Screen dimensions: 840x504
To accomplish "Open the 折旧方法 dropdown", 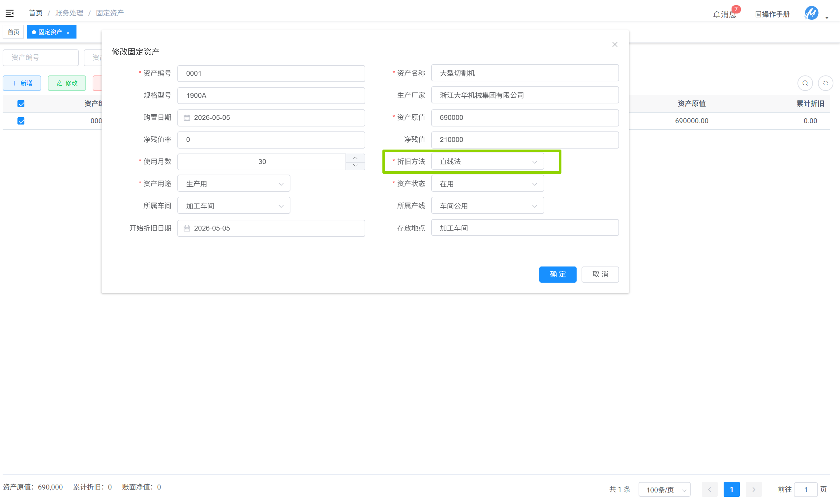I will click(487, 162).
